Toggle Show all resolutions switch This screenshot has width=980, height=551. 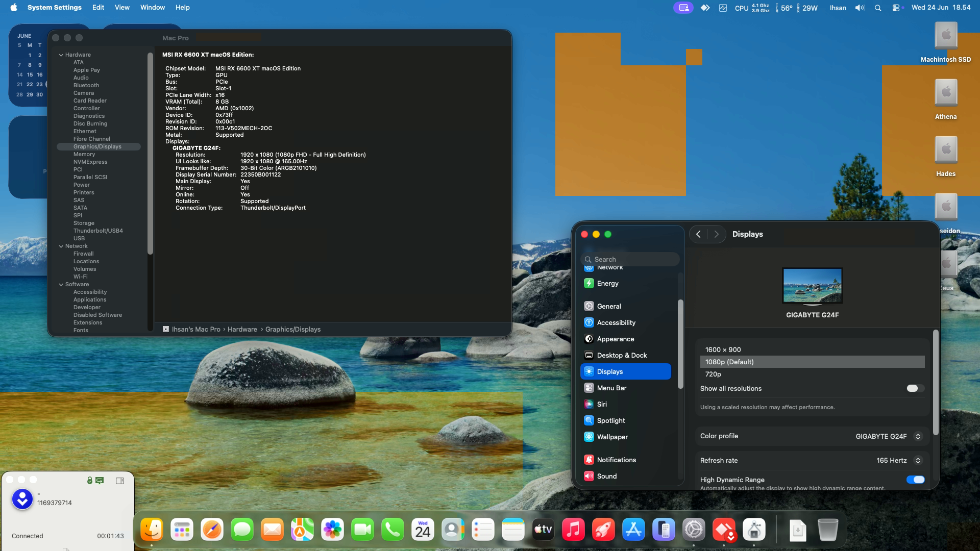[x=915, y=388]
